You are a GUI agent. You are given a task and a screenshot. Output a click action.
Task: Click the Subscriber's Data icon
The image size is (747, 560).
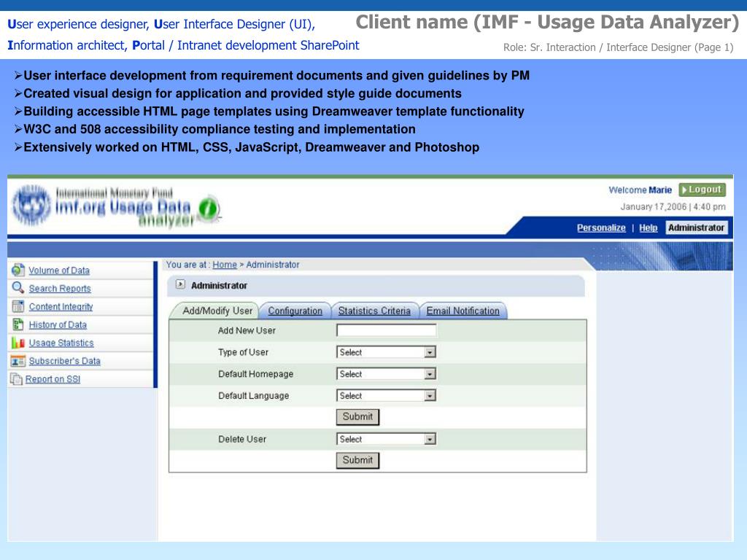tap(18, 361)
